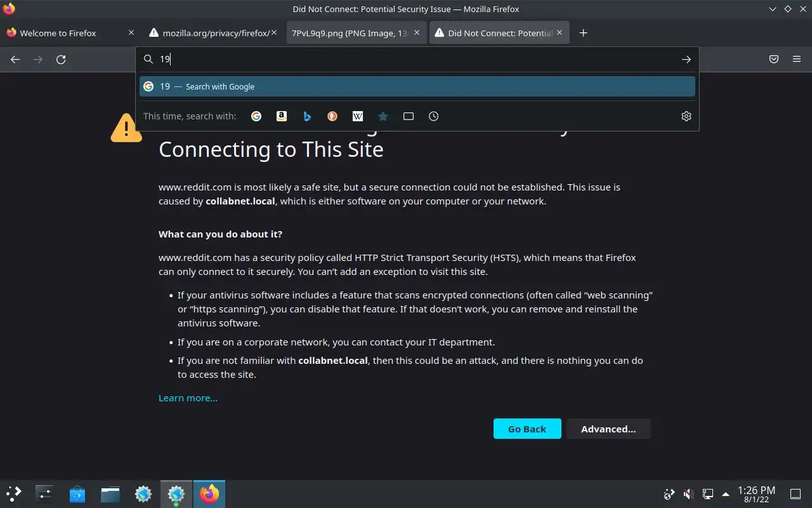Open the Firefox application menu (hamburger)
812x508 pixels.
[797, 59]
